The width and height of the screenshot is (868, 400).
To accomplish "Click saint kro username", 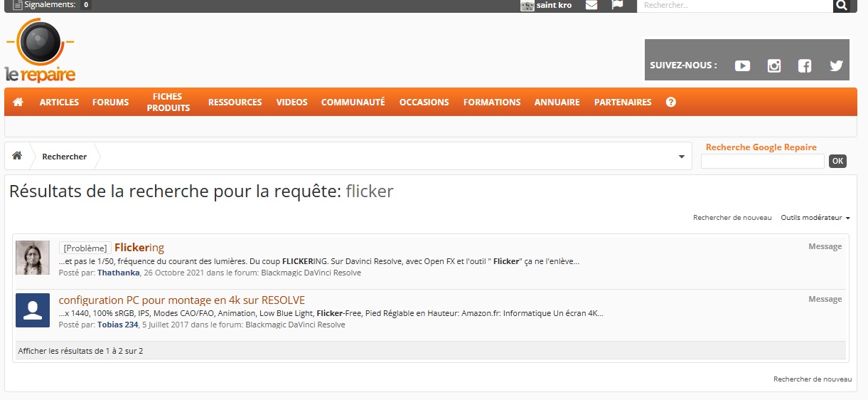I will [x=554, y=5].
